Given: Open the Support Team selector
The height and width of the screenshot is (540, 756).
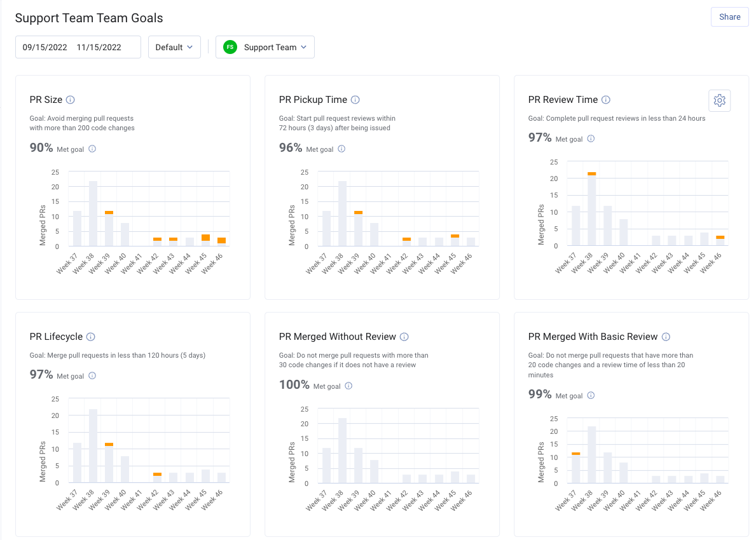Looking at the screenshot, I should 270,47.
